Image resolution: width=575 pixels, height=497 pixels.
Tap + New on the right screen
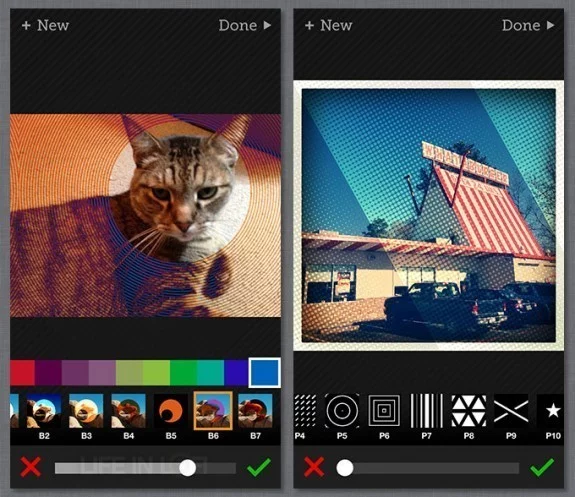pyautogui.click(x=329, y=25)
